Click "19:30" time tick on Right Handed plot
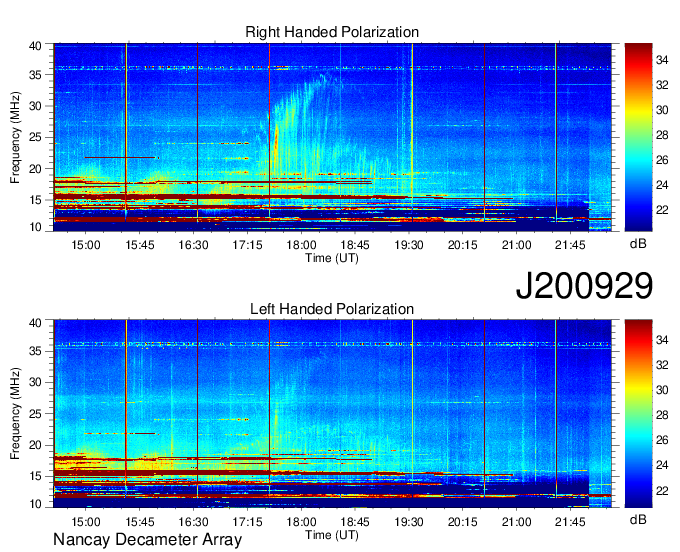 pyautogui.click(x=409, y=245)
